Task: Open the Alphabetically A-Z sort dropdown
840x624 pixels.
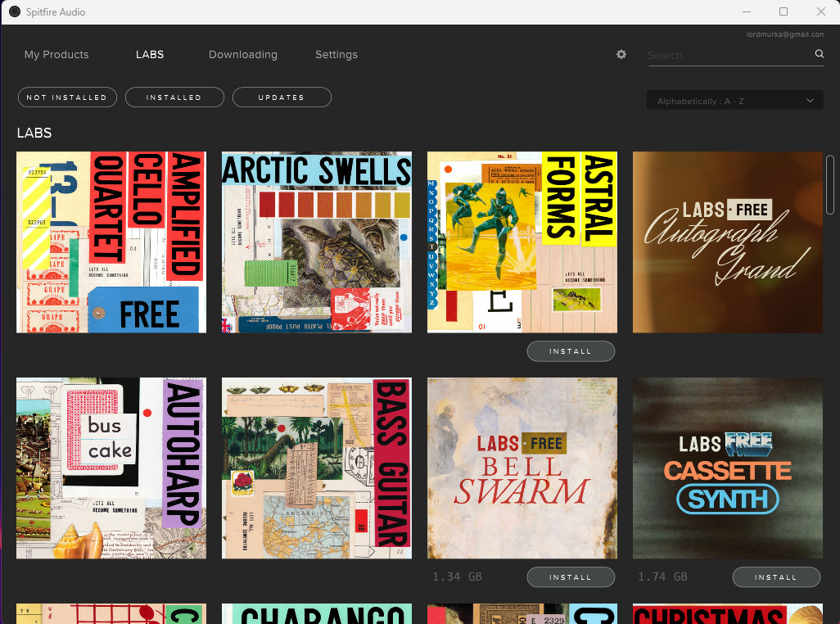Action: [734, 101]
